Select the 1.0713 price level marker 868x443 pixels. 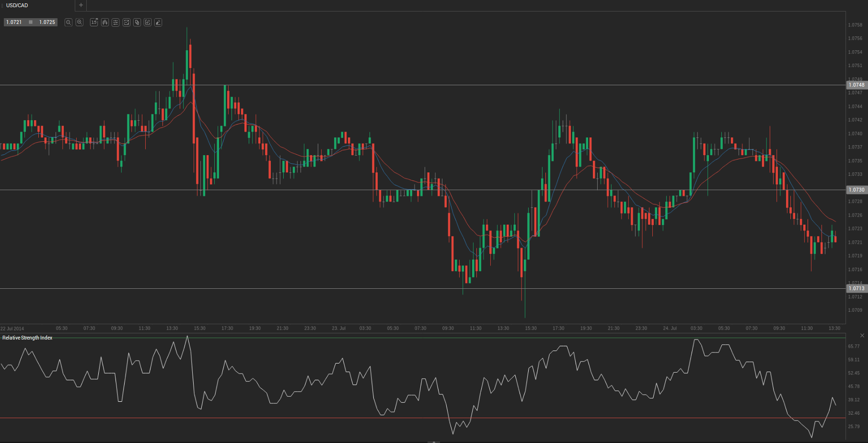coord(856,288)
